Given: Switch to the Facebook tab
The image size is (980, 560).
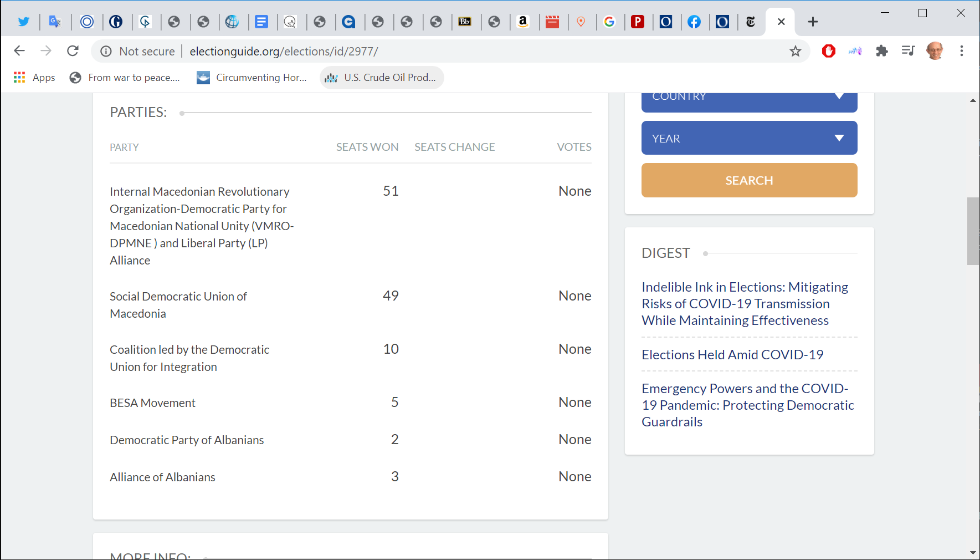Looking at the screenshot, I should pyautogui.click(x=694, y=22).
